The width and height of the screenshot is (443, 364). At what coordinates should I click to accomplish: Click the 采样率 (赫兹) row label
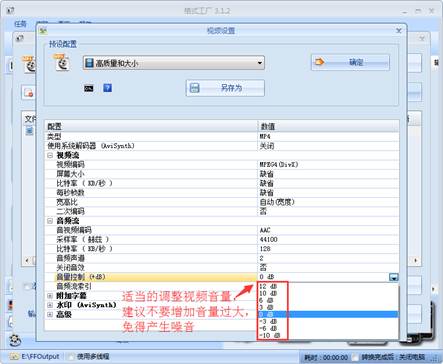click(82, 239)
